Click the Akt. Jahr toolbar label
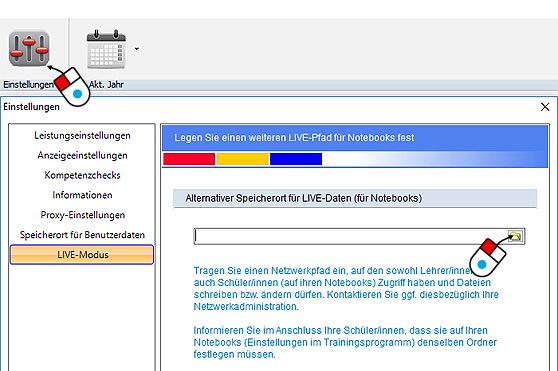Viewport: 558px width, 371px height. tap(106, 85)
